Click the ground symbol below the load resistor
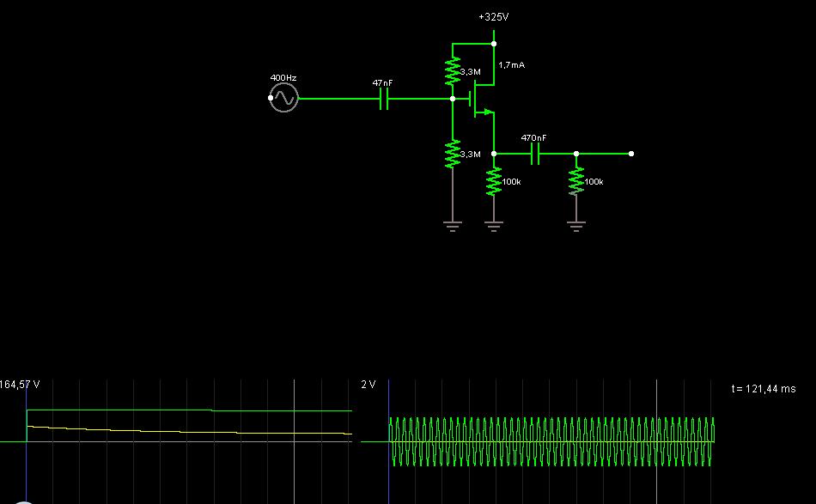 pyautogui.click(x=575, y=226)
